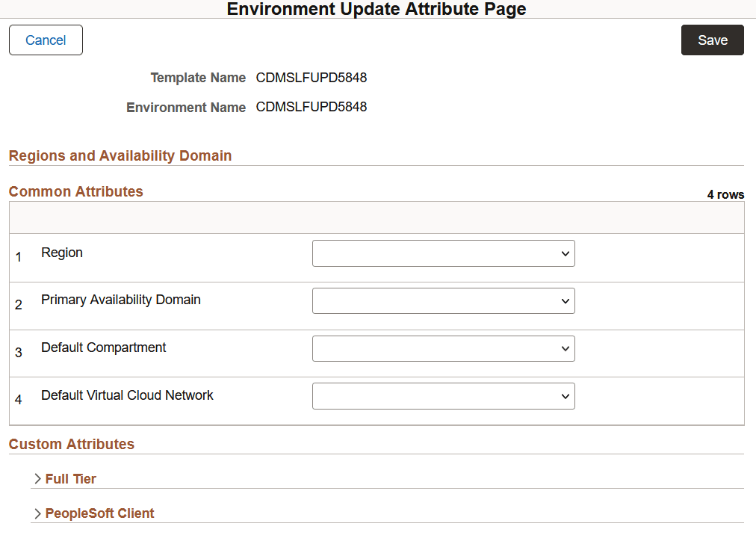This screenshot has width=756, height=556.
Task: Open the Default Compartment dropdown
Action: tap(443, 348)
